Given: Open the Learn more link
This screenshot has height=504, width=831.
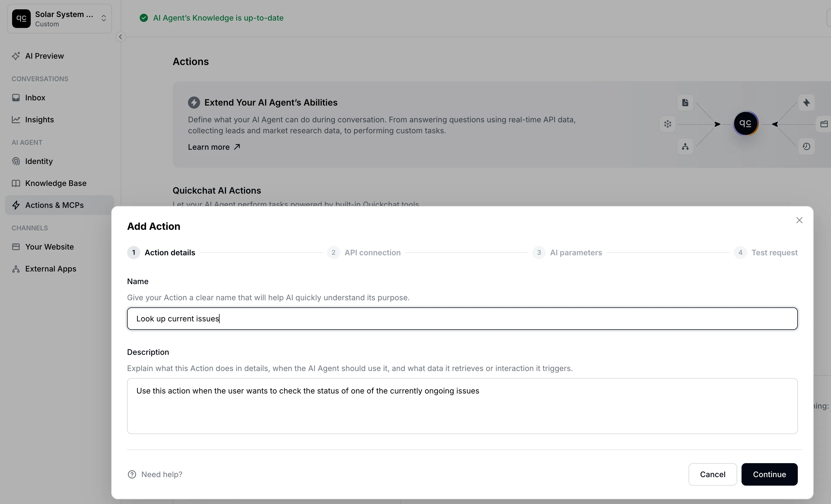Looking at the screenshot, I should point(214,147).
